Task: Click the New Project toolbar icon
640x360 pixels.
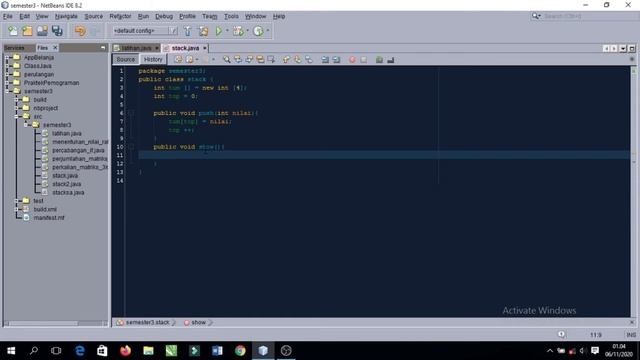Action: coord(27,31)
